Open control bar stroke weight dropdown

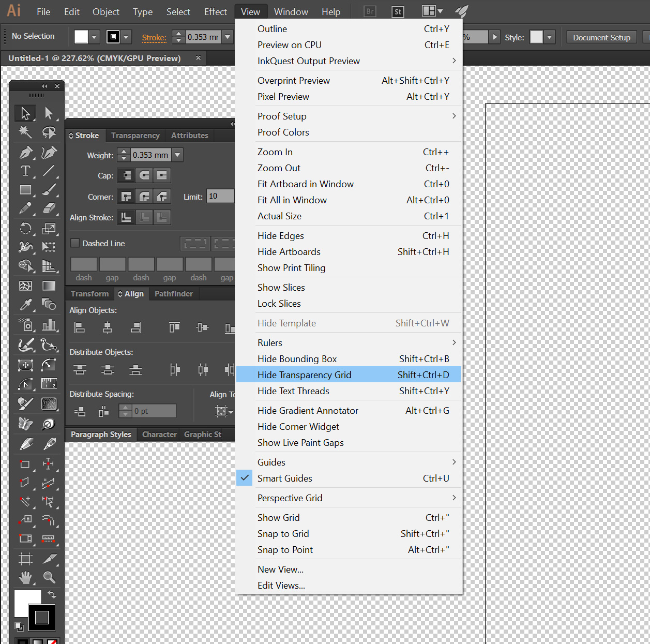pos(228,37)
